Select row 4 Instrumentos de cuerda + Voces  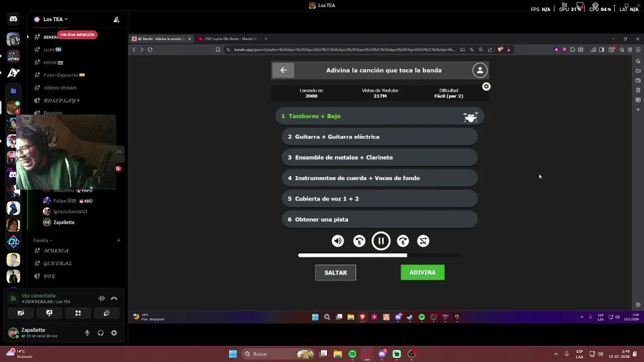(379, 178)
